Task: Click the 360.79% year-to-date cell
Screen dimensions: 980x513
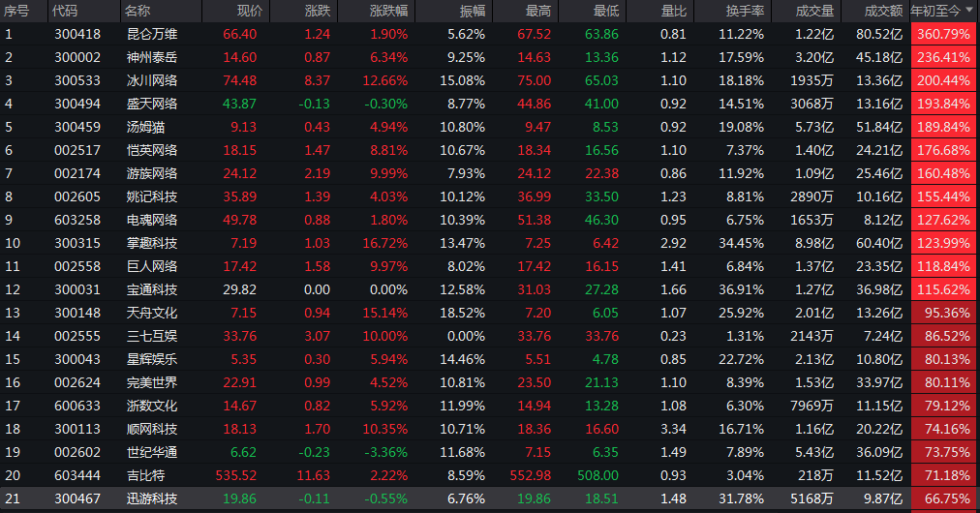Action: click(x=943, y=34)
